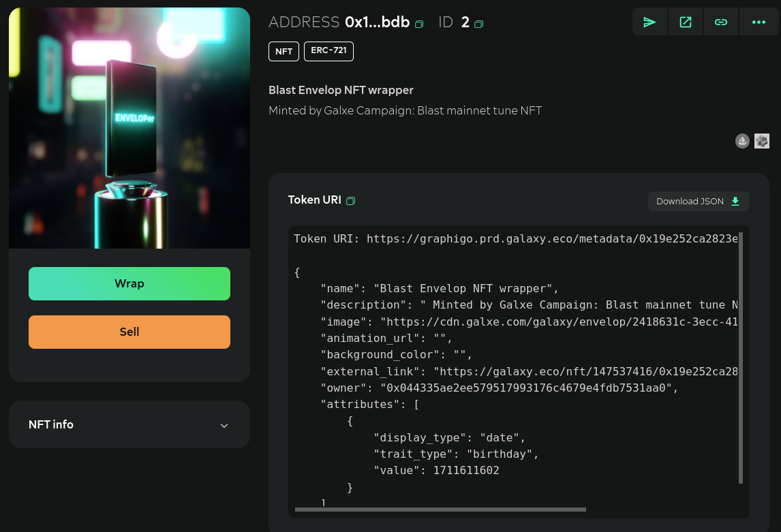Copy the token ID 2
This screenshot has width=781, height=532.
(x=478, y=24)
